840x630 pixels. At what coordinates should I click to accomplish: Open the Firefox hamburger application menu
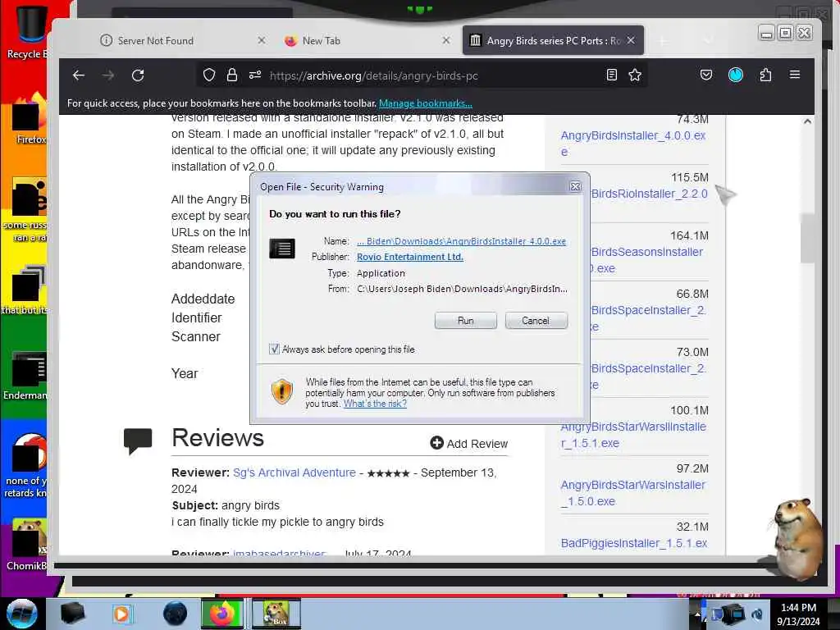coord(795,75)
